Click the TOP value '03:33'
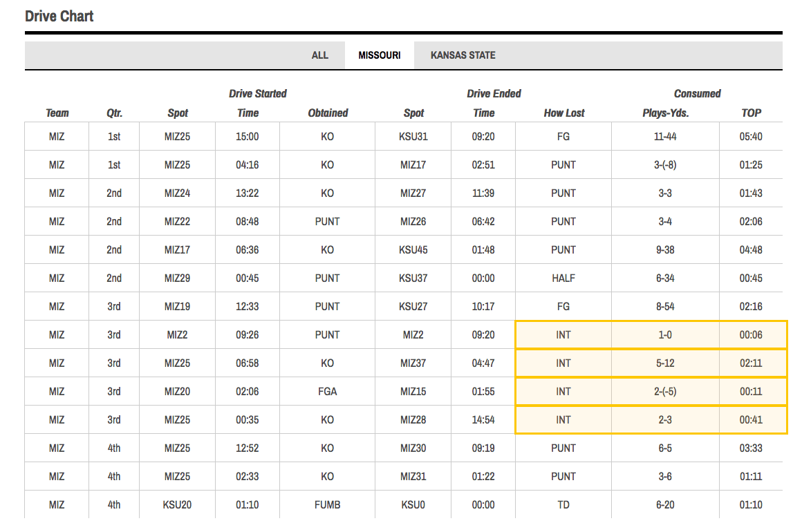This screenshot has width=802, height=532. point(751,448)
